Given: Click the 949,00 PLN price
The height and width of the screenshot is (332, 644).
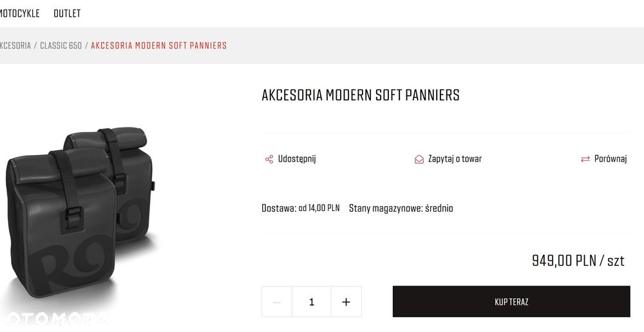Looking at the screenshot, I should tap(578, 261).
